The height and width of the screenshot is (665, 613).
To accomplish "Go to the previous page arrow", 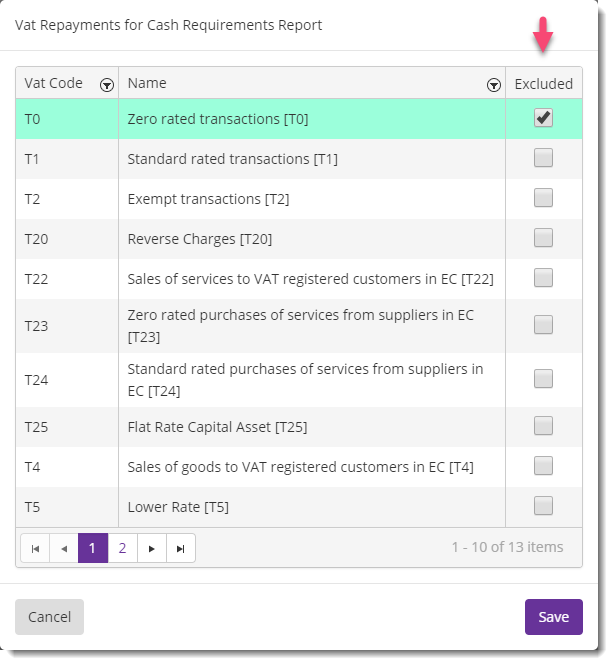I will [x=64, y=548].
